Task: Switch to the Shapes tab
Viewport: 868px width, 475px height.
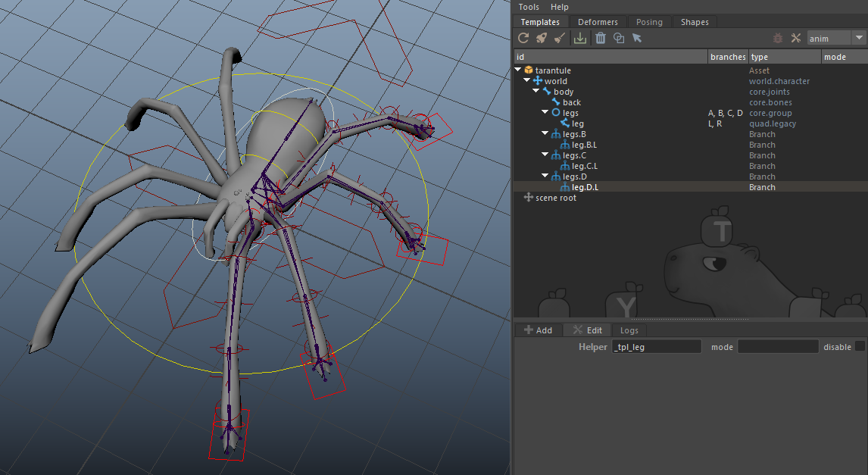Action: click(694, 22)
